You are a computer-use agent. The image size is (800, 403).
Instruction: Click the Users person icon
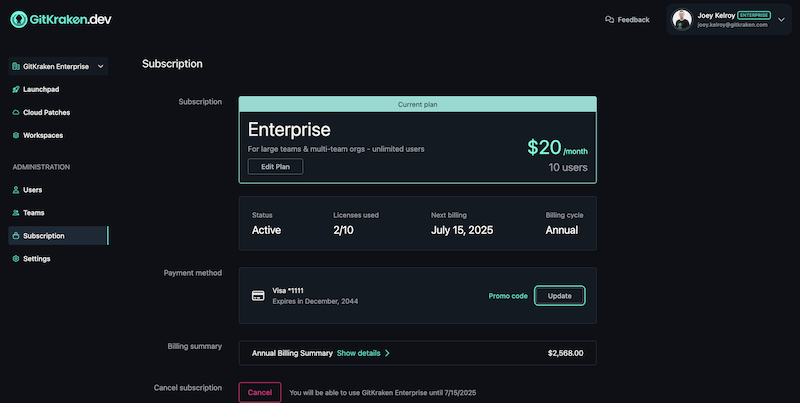(x=16, y=190)
